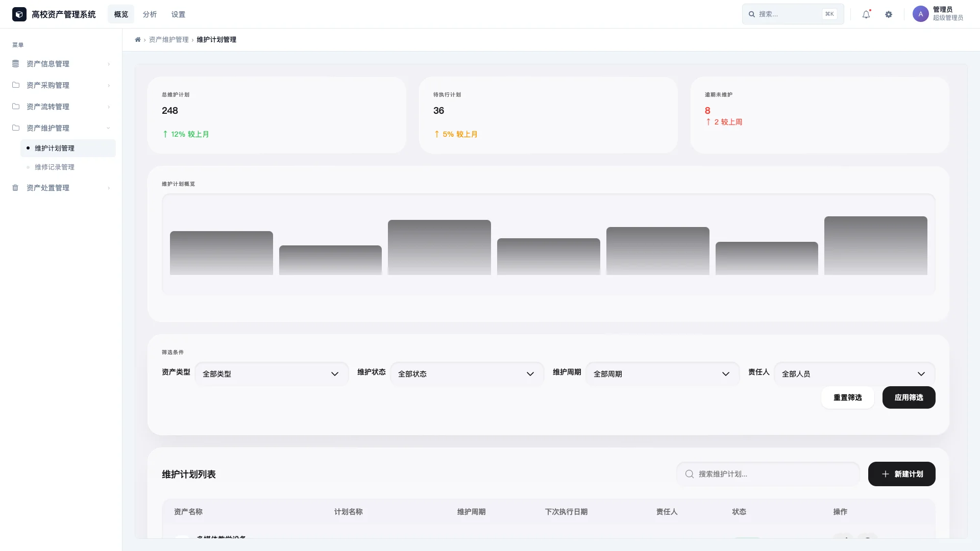Image resolution: width=980 pixels, height=551 pixels.
Task: Click the home icon in the breadcrumb
Action: click(x=137, y=39)
